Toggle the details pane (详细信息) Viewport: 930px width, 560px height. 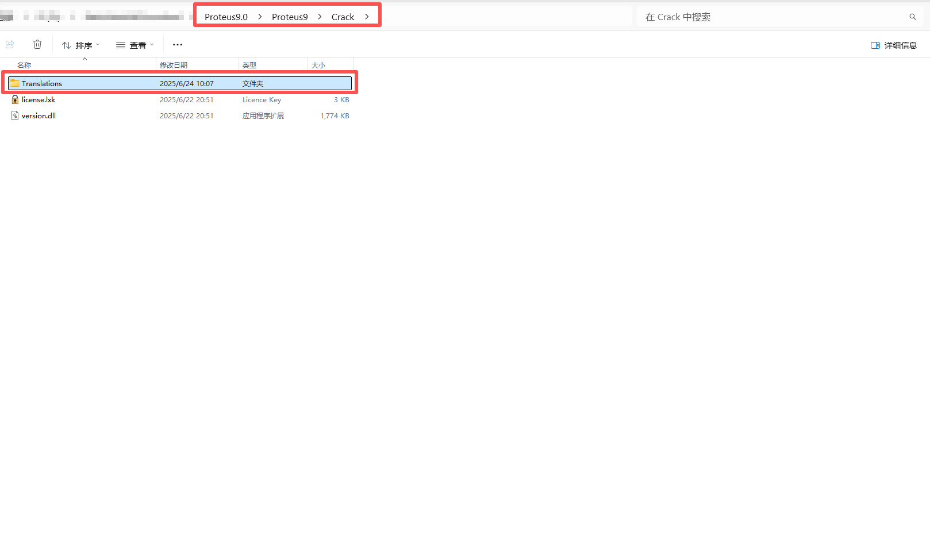(894, 45)
